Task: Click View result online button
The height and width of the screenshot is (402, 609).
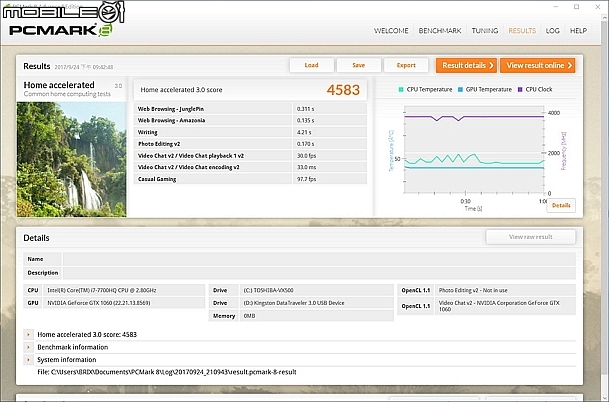Action: [x=538, y=65]
